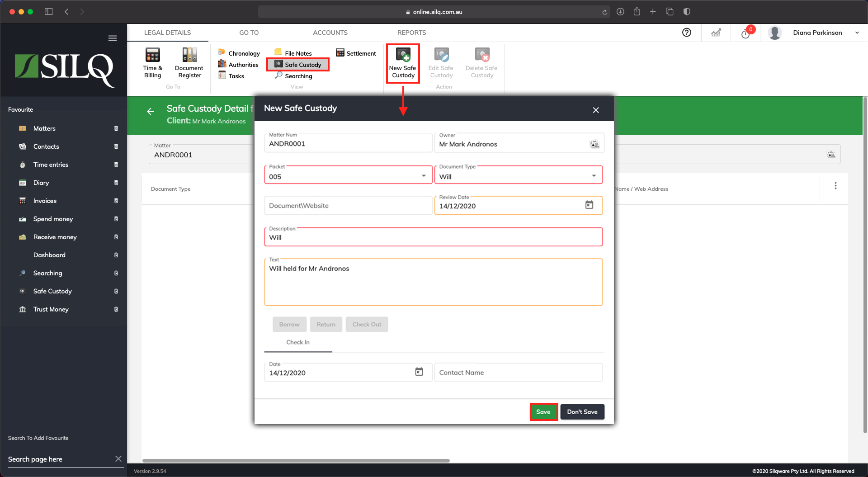The width and height of the screenshot is (868, 477).
Task: Open Time & Billing
Action: point(152,63)
